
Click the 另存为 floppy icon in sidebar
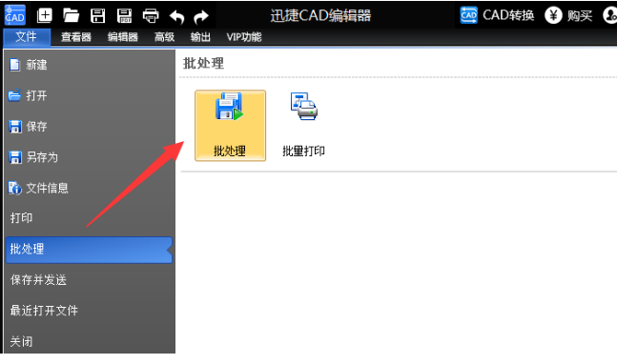pos(15,157)
